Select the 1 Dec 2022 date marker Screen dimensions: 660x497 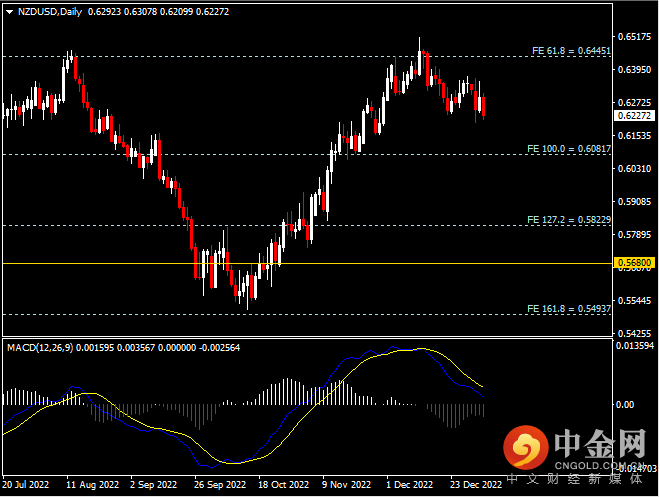tap(410, 484)
